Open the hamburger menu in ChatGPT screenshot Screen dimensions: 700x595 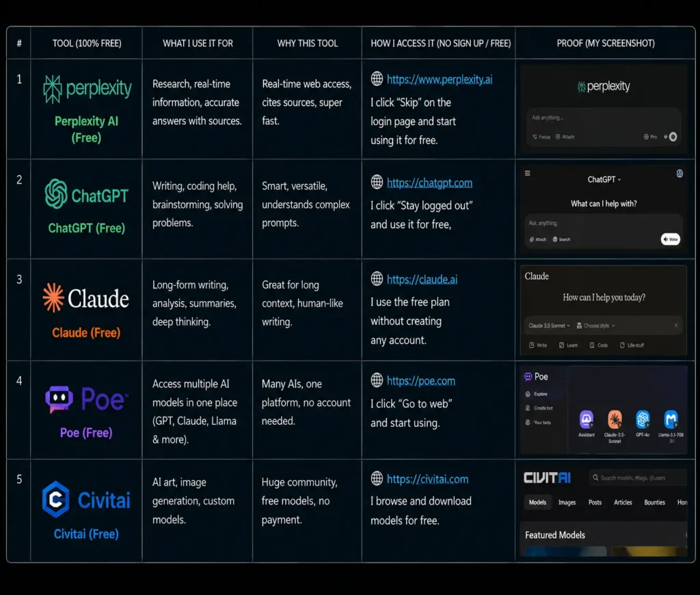point(527,173)
